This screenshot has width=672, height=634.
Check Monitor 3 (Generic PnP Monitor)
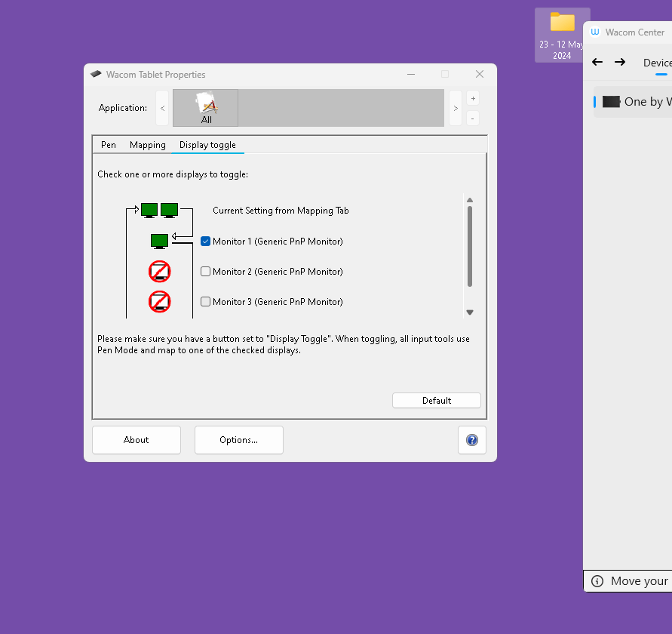point(205,302)
